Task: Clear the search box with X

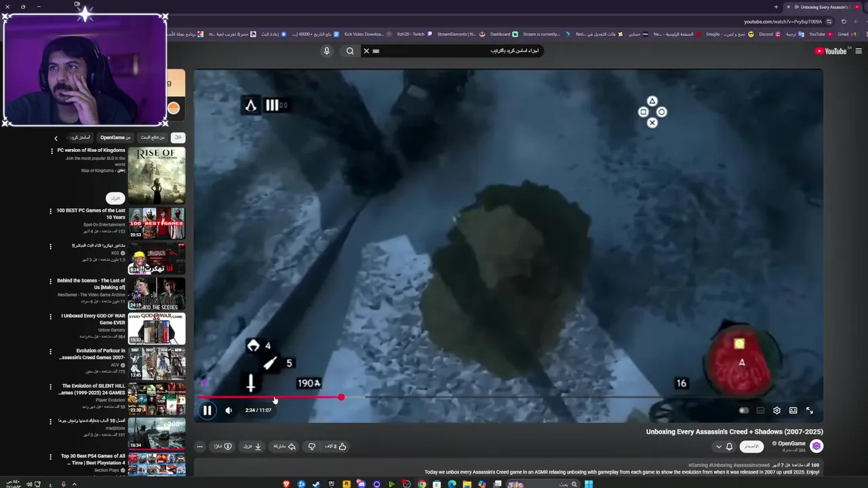Action: pyautogui.click(x=366, y=51)
